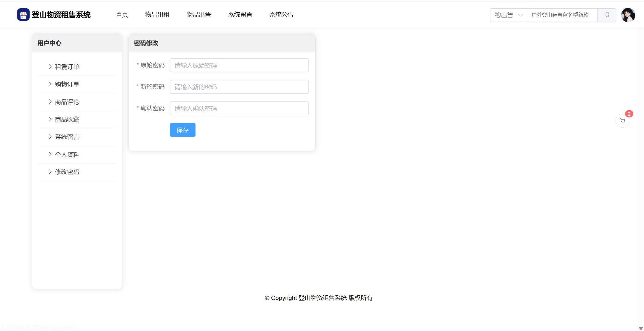Click the store logo icon
This screenshot has height=331, width=644.
(23, 15)
